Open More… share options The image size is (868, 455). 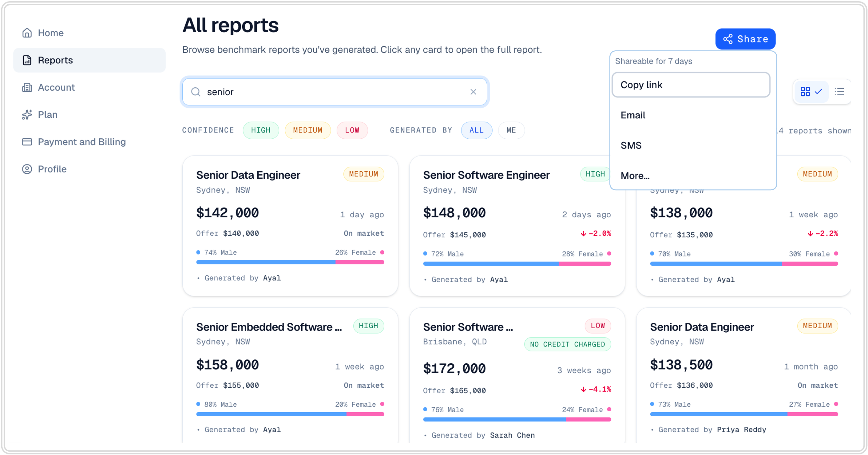point(691,176)
